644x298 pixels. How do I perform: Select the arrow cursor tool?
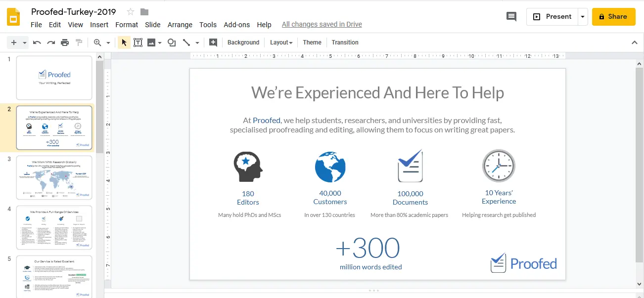click(124, 43)
